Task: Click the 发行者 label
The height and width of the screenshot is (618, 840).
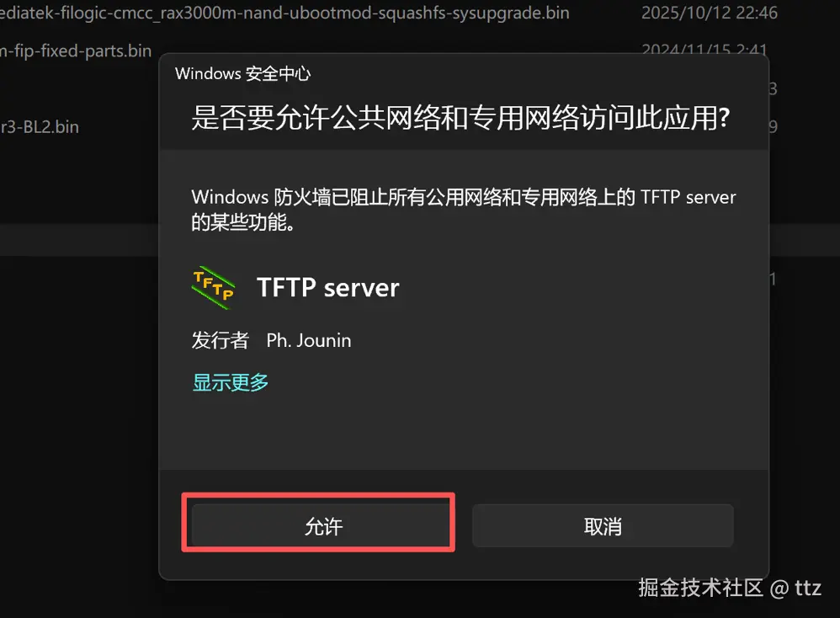Action: coord(221,340)
